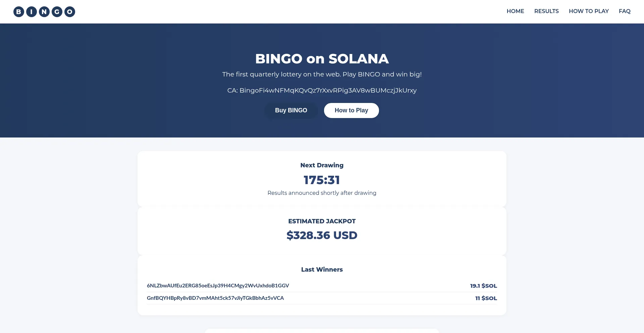Select the winner address starting with GnfB
This screenshot has height=333, width=644.
[x=215, y=298]
